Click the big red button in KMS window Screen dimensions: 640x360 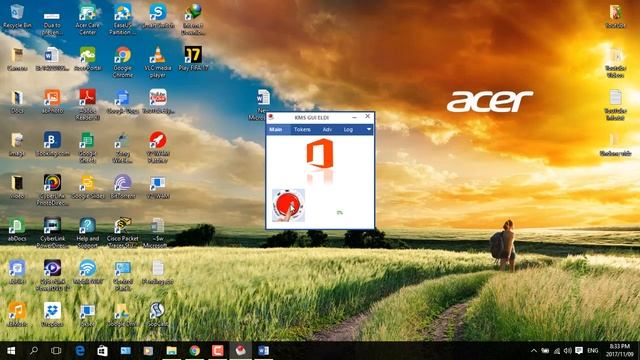click(288, 205)
